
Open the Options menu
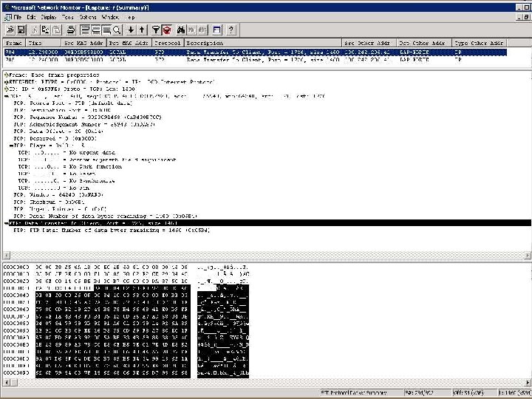point(88,17)
